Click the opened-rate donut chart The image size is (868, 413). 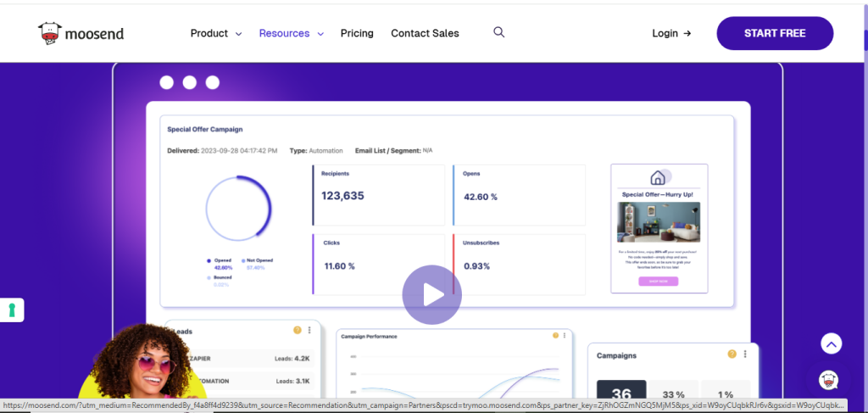[x=238, y=209]
